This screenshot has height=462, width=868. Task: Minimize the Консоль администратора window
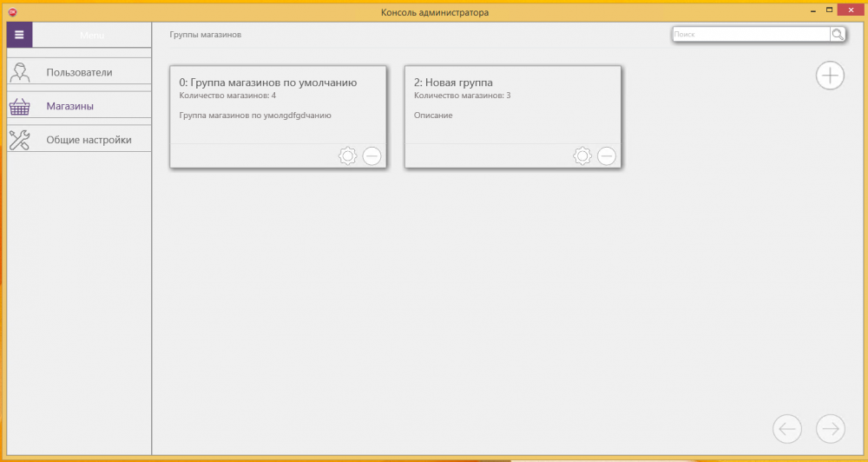[x=812, y=10]
